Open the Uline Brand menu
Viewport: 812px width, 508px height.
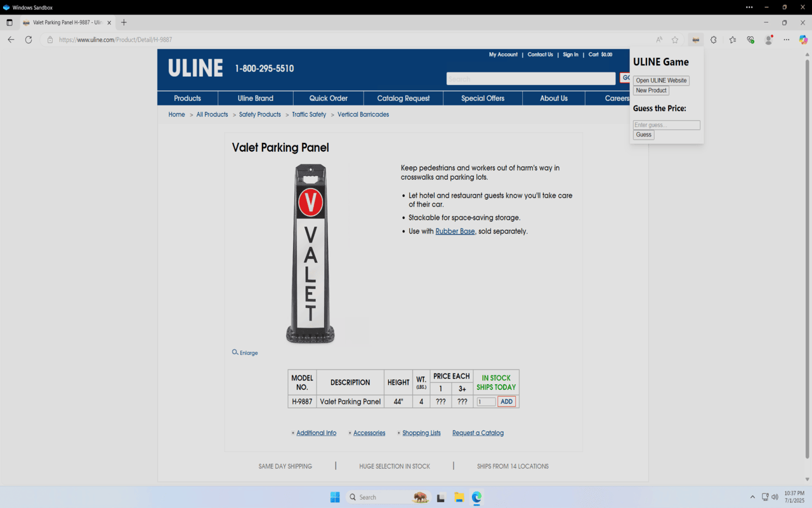(x=256, y=98)
